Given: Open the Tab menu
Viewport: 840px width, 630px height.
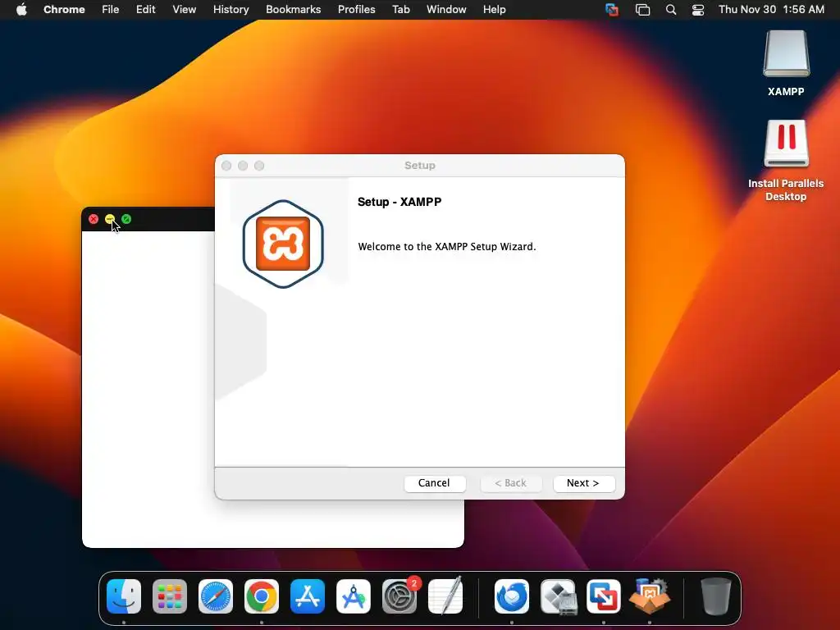Looking at the screenshot, I should click(x=400, y=9).
